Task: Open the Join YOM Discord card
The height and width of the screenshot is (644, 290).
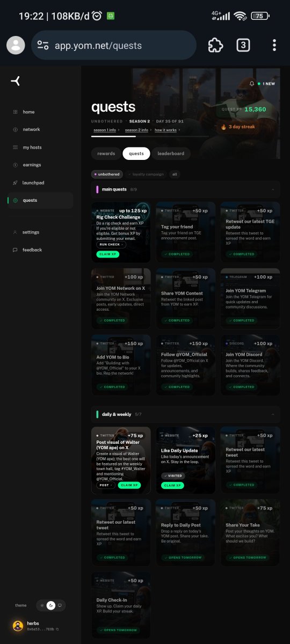Action: point(250,365)
